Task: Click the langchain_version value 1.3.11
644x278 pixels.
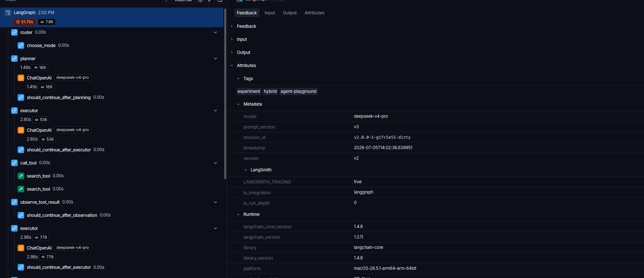Action: tap(358, 237)
